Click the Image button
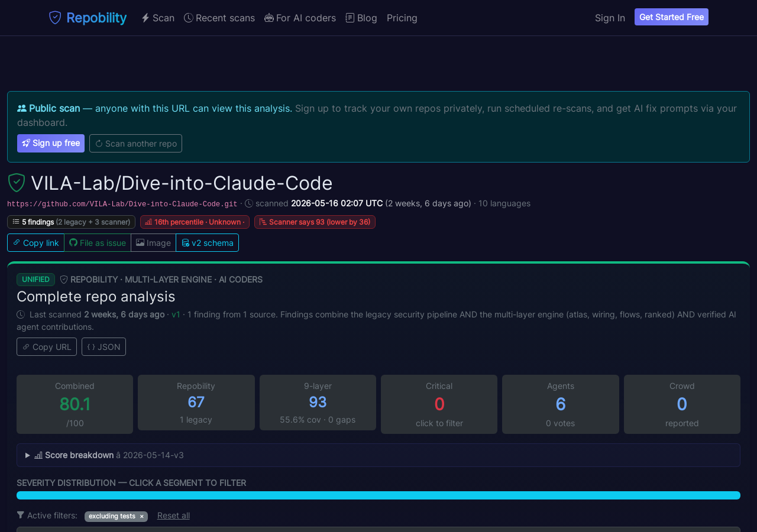Screen dimensions: 757x532 153,242
